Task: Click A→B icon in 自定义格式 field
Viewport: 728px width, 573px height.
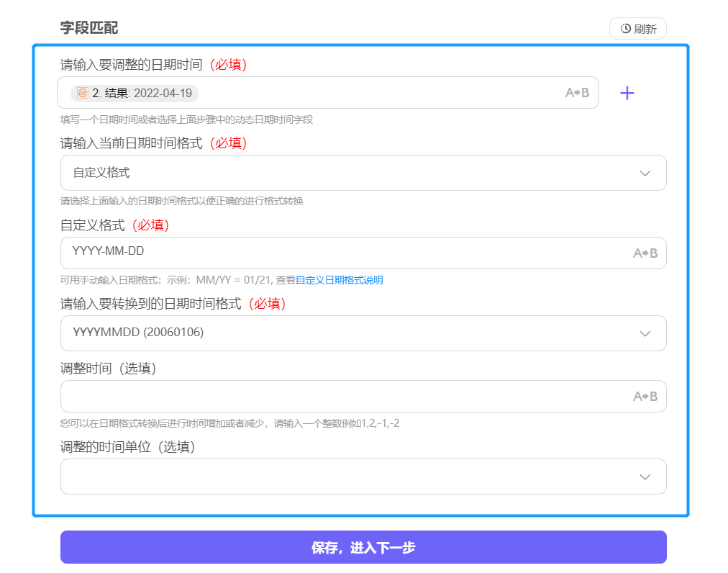Action: [645, 253]
